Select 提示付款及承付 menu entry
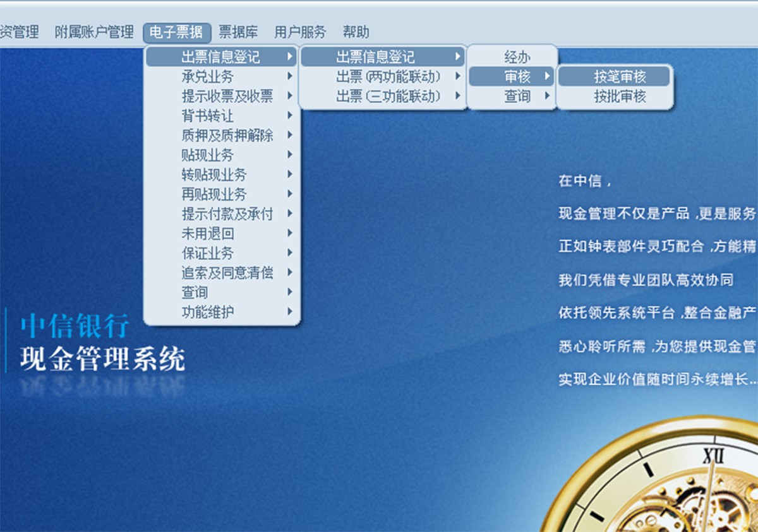Screen dimensions: 758x532 (x=222, y=213)
